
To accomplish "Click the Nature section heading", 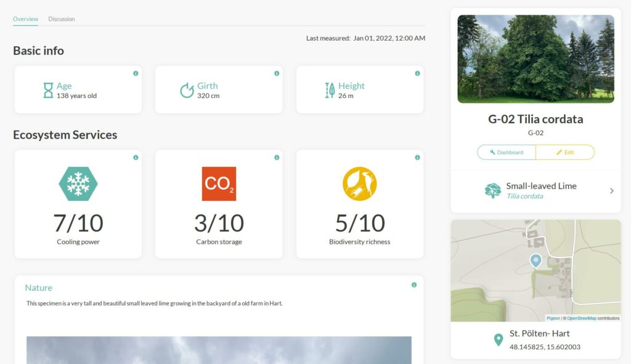I will point(39,288).
